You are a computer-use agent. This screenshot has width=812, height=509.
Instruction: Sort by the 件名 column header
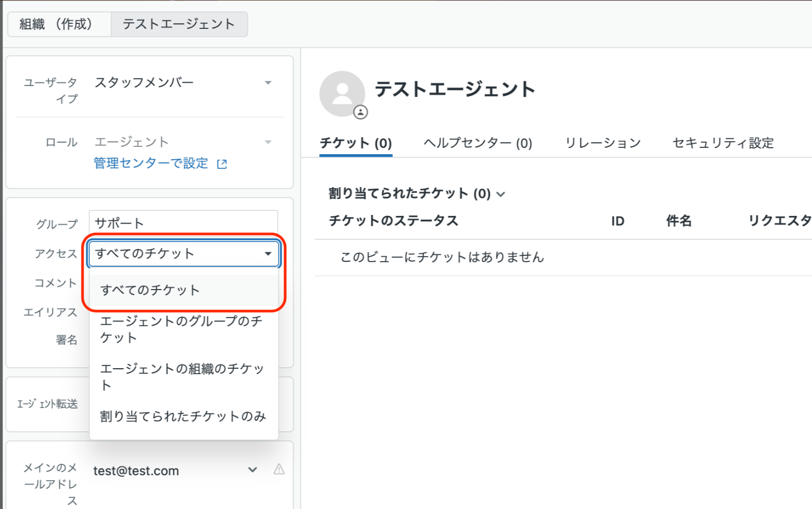(679, 221)
